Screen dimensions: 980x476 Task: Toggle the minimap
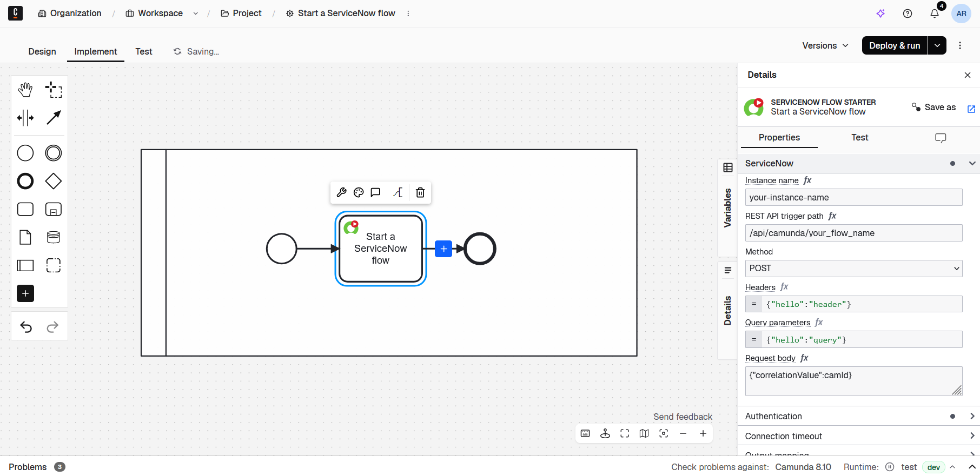coord(644,433)
